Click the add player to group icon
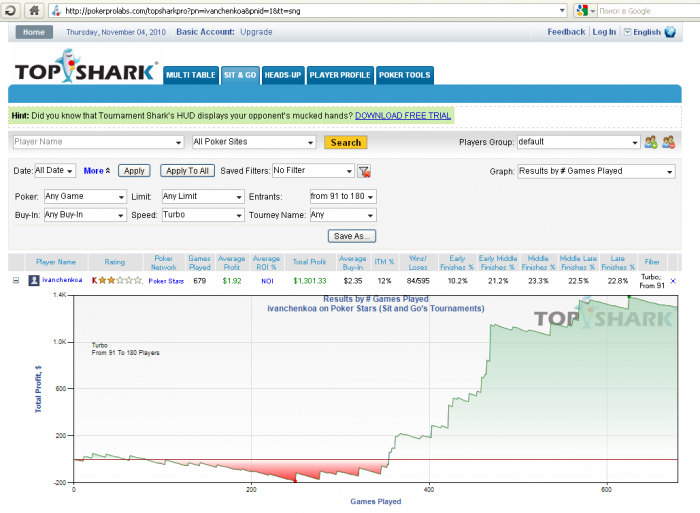The image size is (700, 513). (x=650, y=142)
